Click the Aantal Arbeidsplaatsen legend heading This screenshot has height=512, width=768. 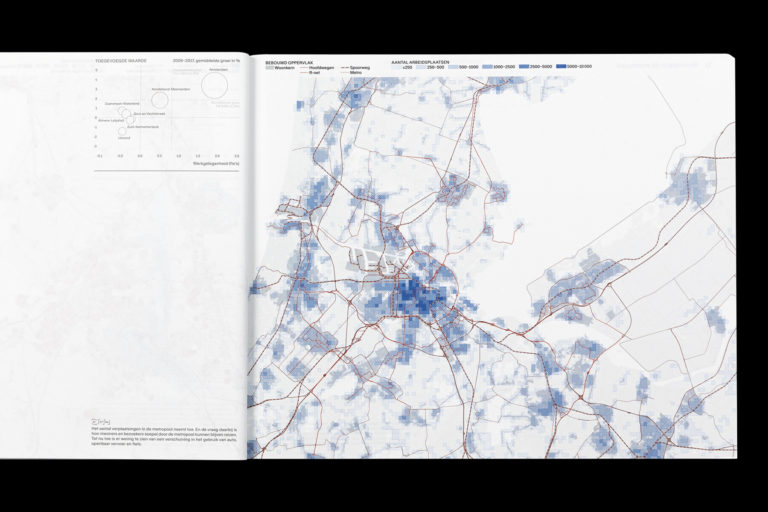pyautogui.click(x=420, y=62)
